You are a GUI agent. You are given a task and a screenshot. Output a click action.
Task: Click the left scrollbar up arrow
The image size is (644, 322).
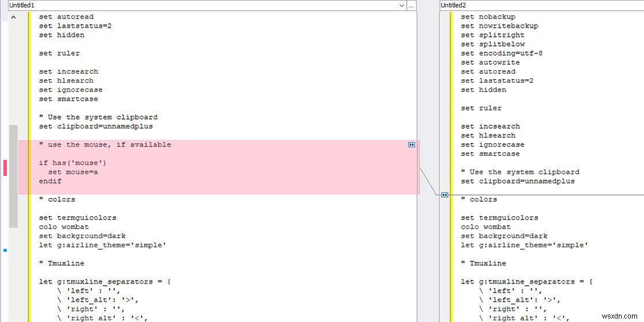pyautogui.click(x=13, y=17)
